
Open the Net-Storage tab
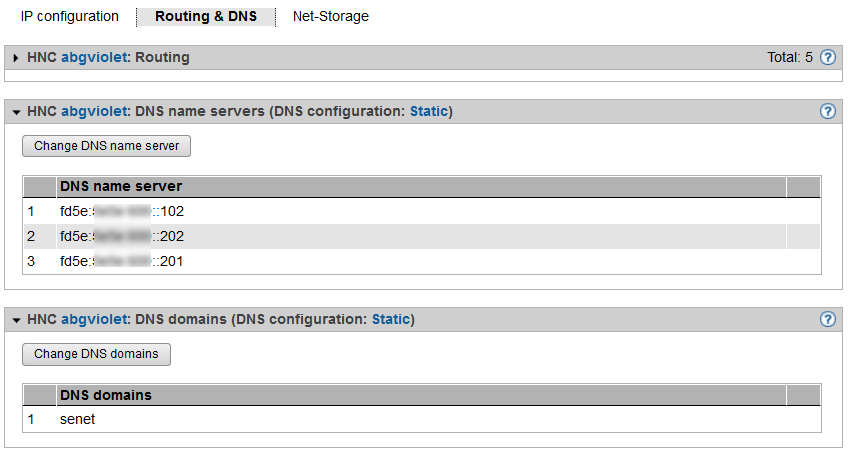point(330,17)
